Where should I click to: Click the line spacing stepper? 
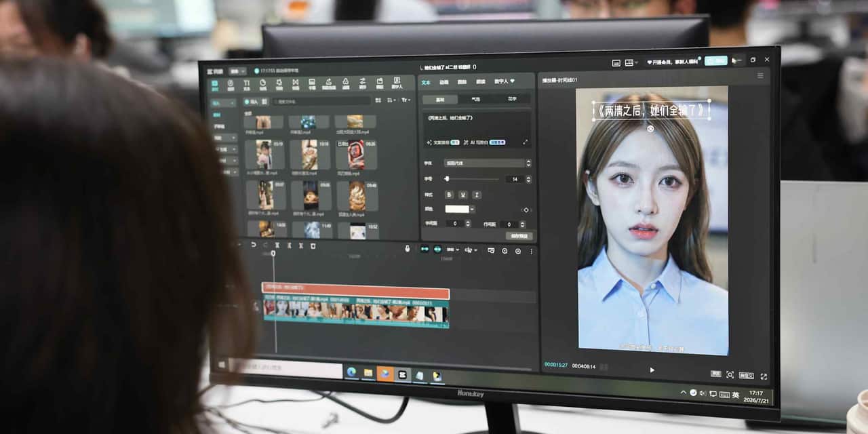(x=522, y=224)
